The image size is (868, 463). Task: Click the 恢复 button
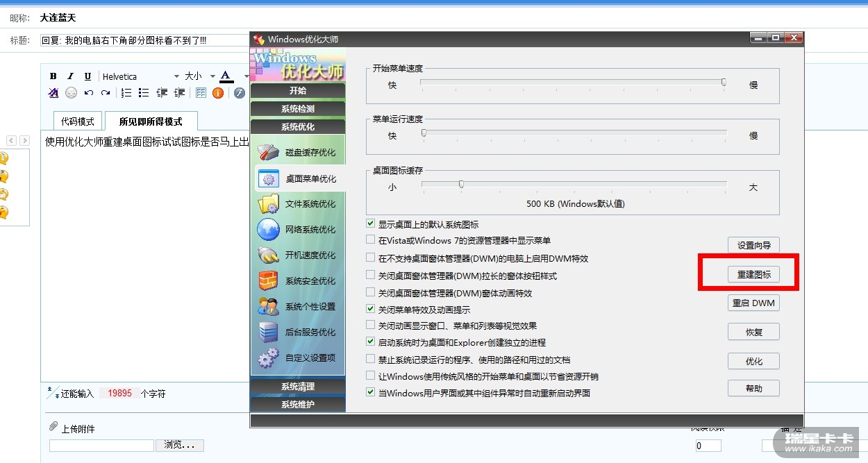[753, 332]
